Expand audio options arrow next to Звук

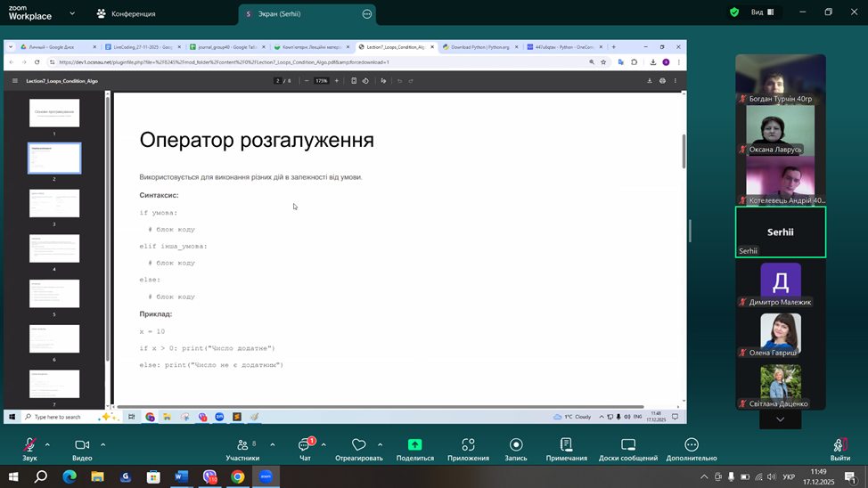click(47, 444)
